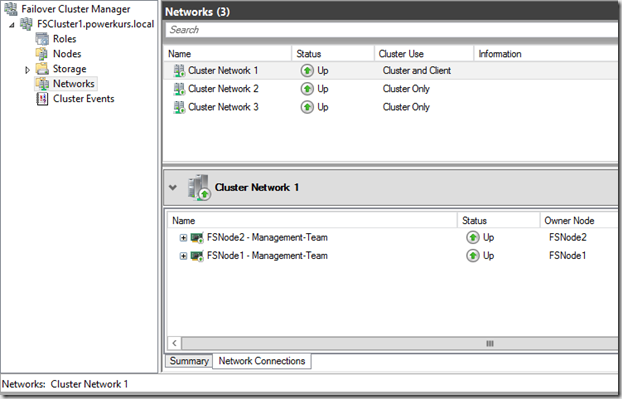
Task: Select Failover Cluster Manager tree root
Action: (76, 9)
